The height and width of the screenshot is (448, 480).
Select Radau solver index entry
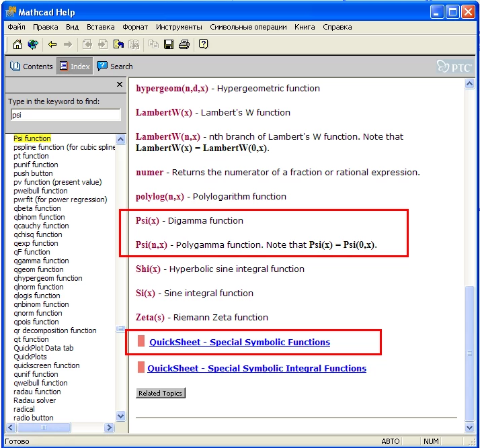coord(34,400)
